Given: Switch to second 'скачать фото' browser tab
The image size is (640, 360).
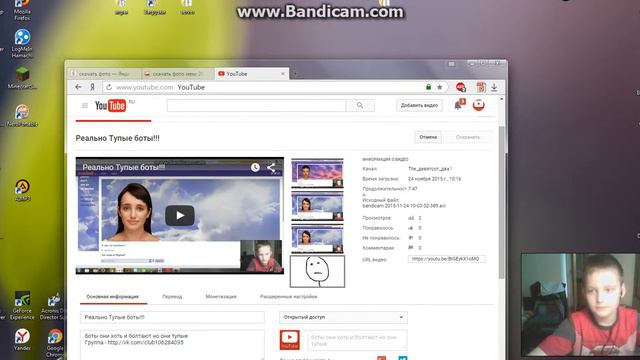Looking at the screenshot, I should tap(178, 74).
